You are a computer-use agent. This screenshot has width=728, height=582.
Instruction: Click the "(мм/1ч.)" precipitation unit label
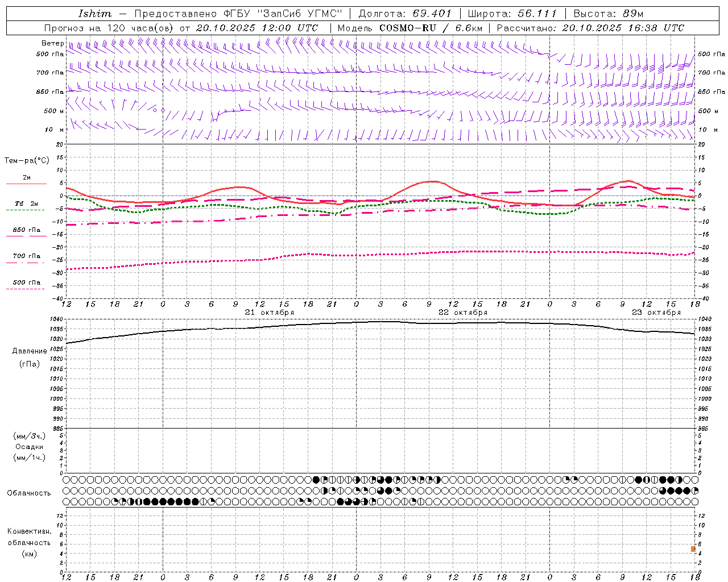tap(30, 458)
